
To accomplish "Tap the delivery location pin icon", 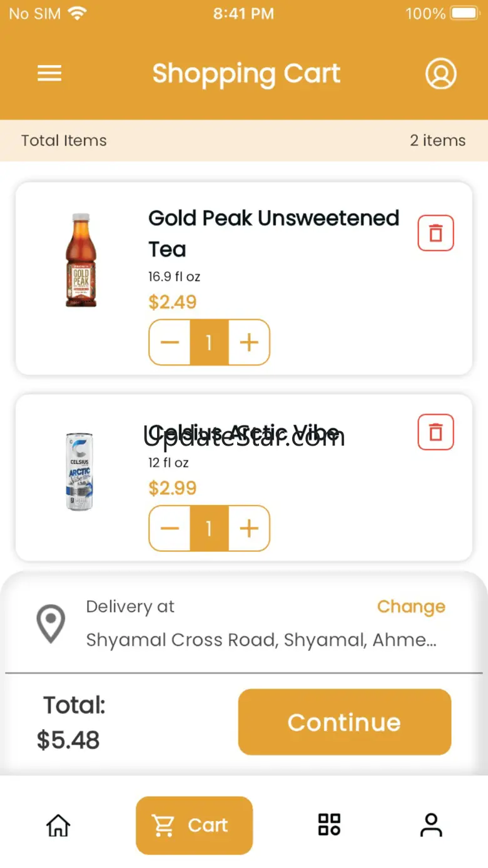I will click(51, 623).
